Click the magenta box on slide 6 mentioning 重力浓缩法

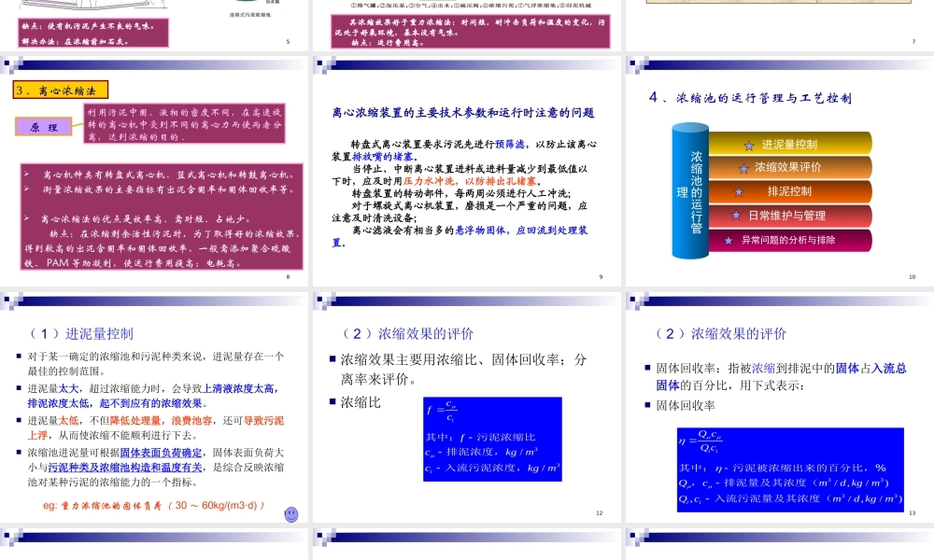click(471, 32)
